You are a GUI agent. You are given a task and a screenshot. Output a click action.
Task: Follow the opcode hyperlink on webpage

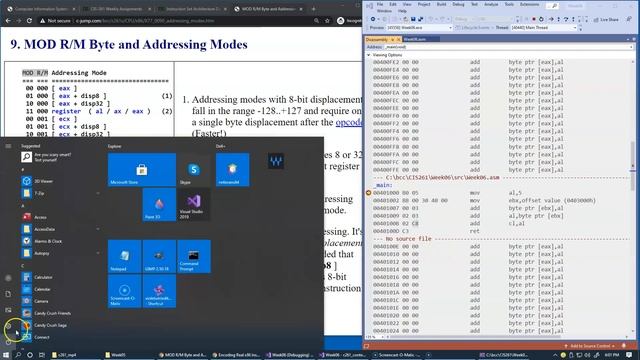click(349, 122)
